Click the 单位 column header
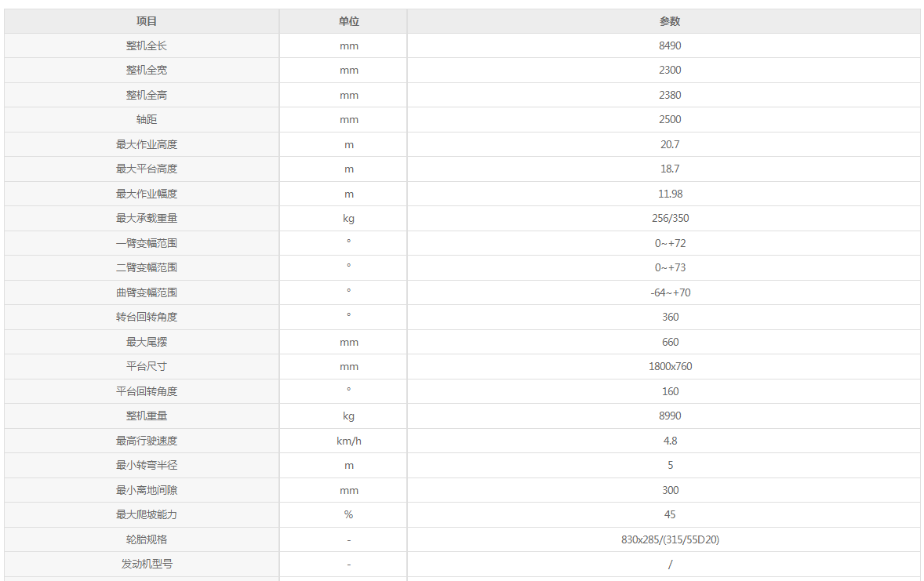The image size is (924, 581). (x=349, y=21)
